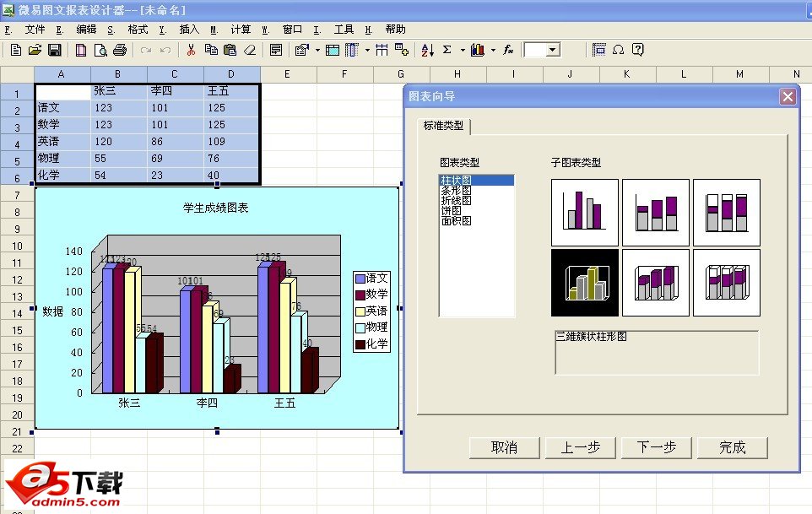Open the 插入 menu
This screenshot has height=514, width=812.
(x=189, y=30)
